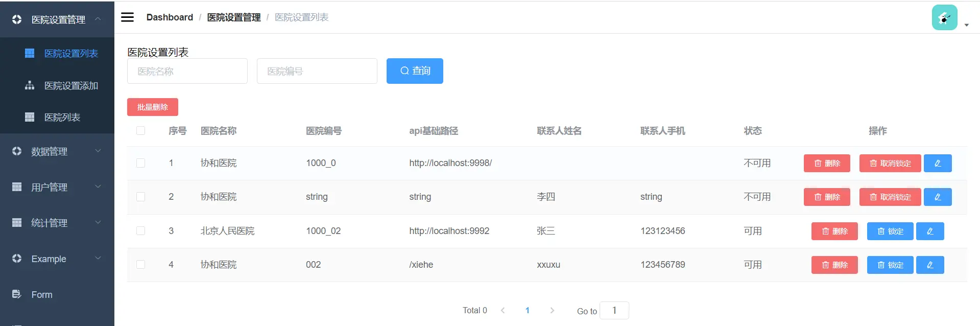Lock 北京人民医院 with 锁定 button
This screenshot has width=980, height=326.
890,231
